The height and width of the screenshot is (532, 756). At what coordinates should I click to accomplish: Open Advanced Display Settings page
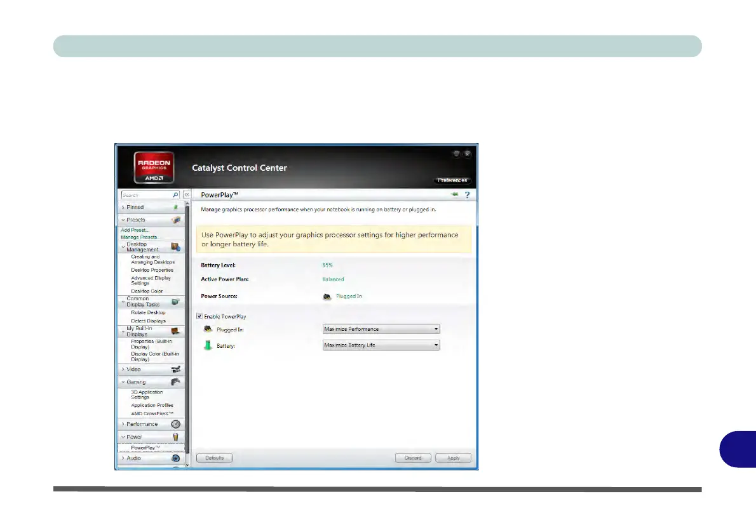pos(151,281)
